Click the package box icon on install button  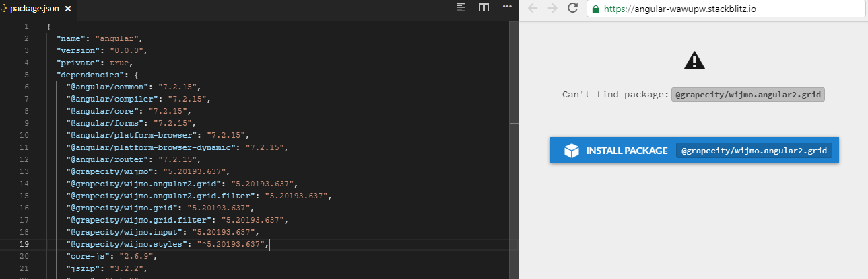tap(571, 151)
